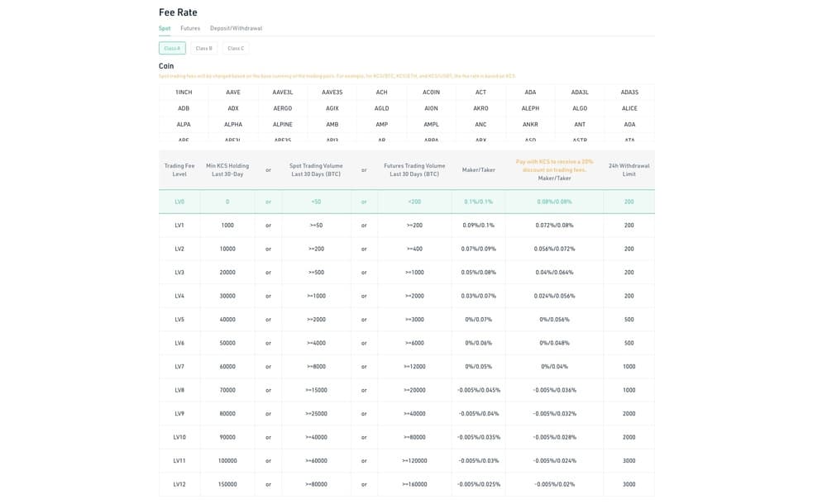Click the ACT coin cell

click(481, 93)
